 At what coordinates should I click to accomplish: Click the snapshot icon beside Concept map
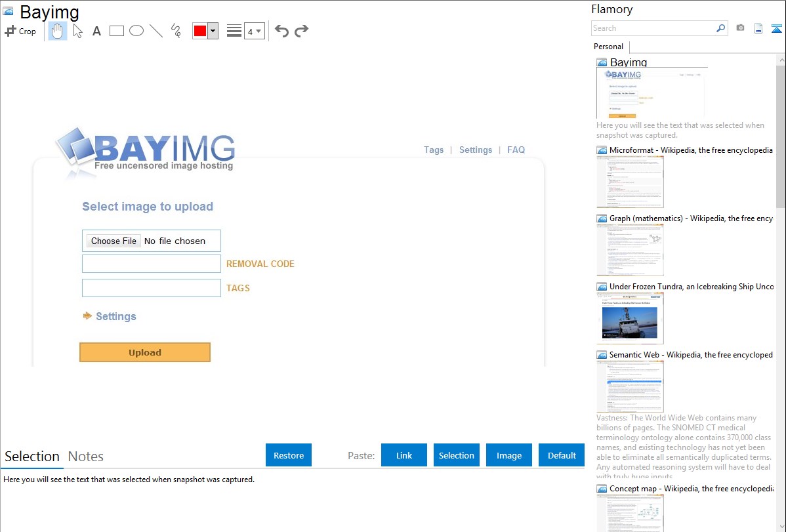[602, 488]
